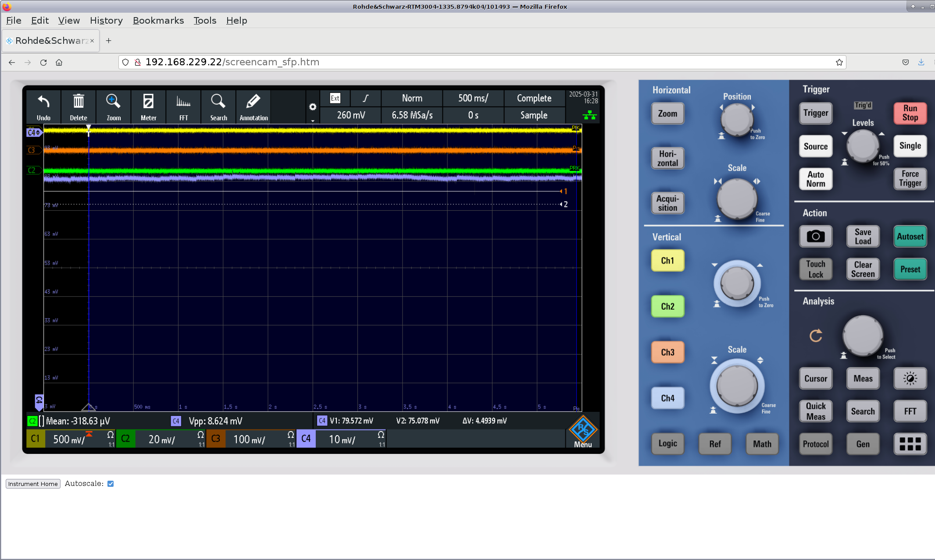This screenshot has width=935, height=560.
Task: Open the History menu
Action: click(106, 21)
